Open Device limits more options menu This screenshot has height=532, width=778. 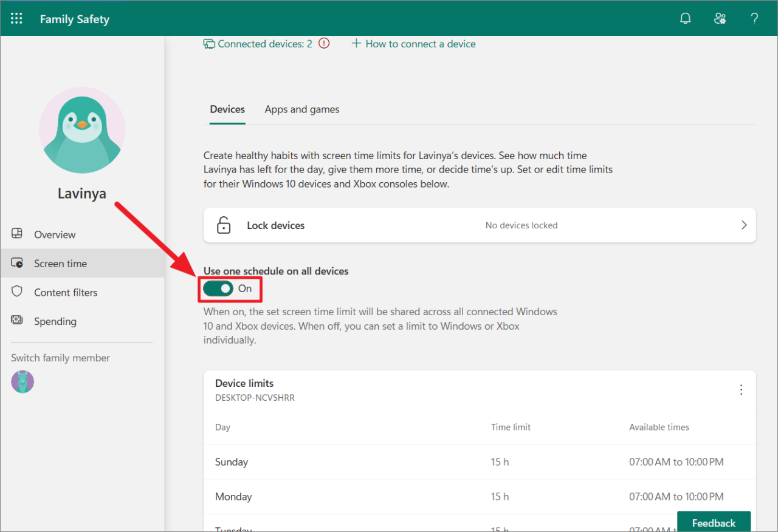click(741, 390)
